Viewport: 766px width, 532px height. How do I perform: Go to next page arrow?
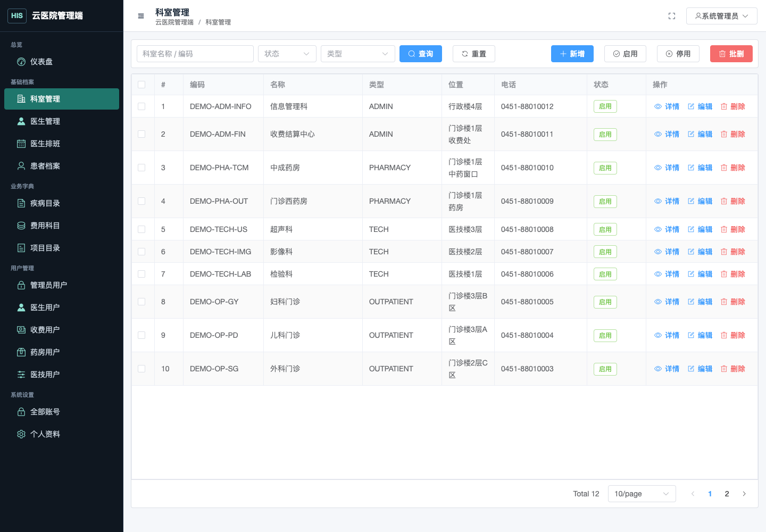coord(744,494)
